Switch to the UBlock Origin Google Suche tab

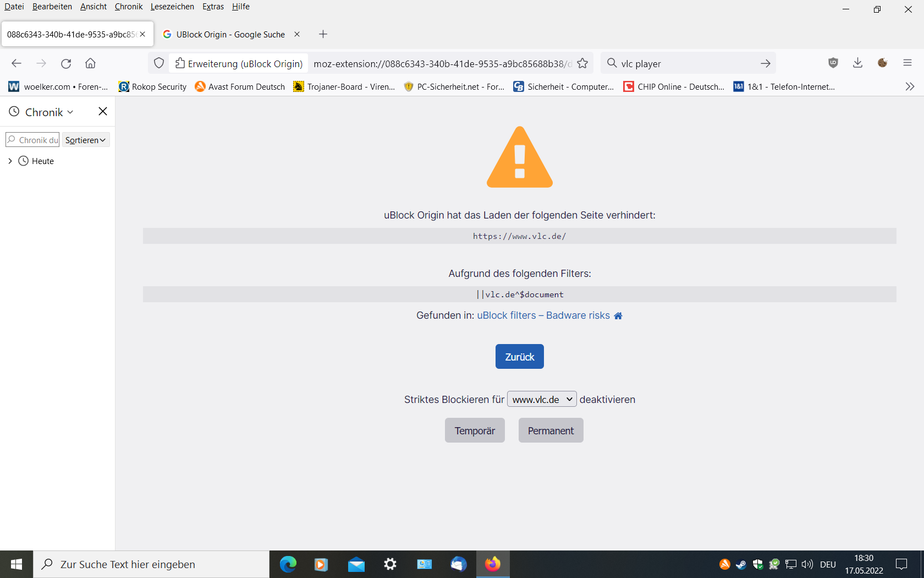point(231,34)
